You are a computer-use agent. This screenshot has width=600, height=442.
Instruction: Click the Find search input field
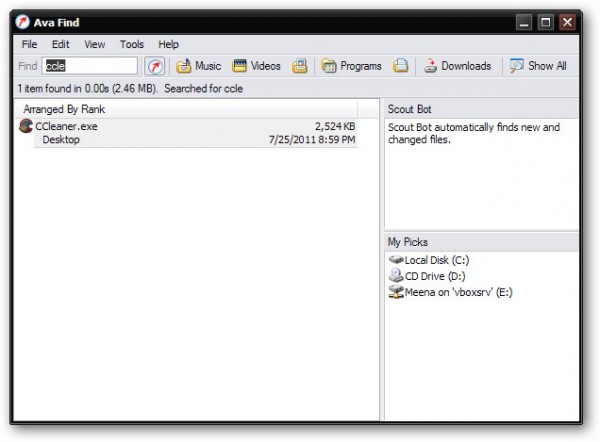[90, 66]
